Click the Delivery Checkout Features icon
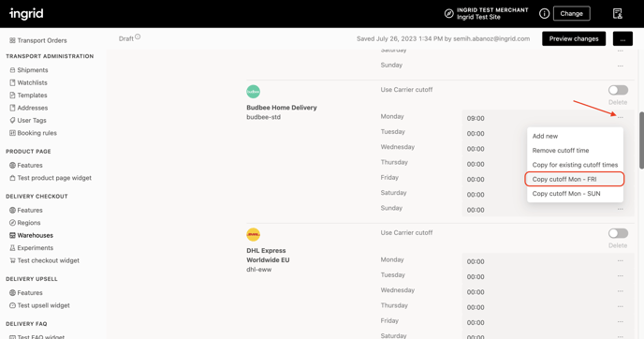This screenshot has height=339, width=644. (12, 210)
